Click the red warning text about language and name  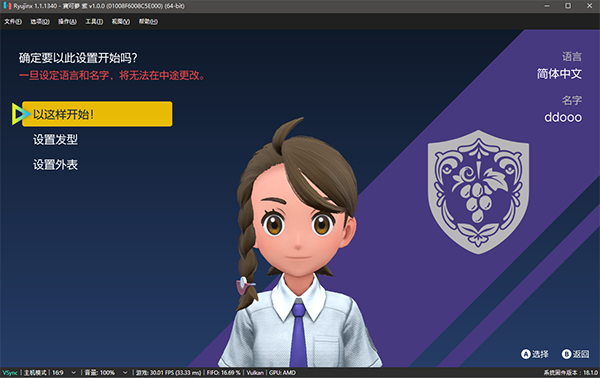click(x=112, y=75)
